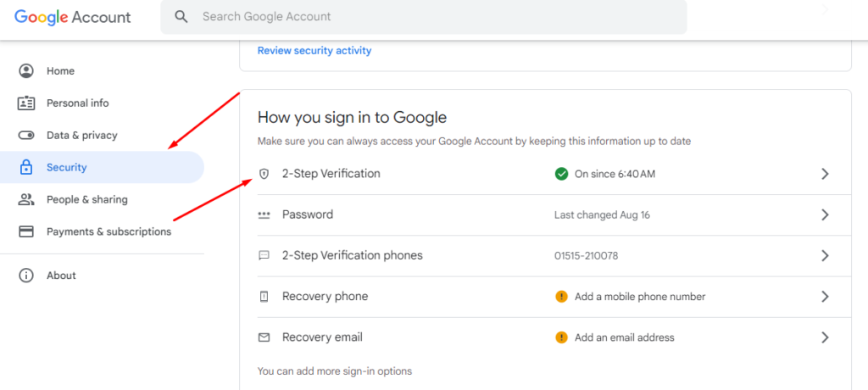This screenshot has width=868, height=390.
Task: Expand the Password row chevron
Action: [826, 215]
